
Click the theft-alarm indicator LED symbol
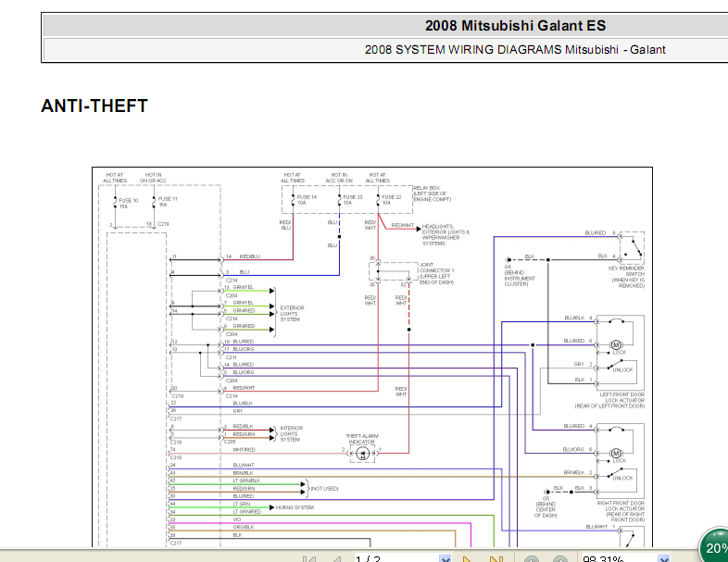362,454
